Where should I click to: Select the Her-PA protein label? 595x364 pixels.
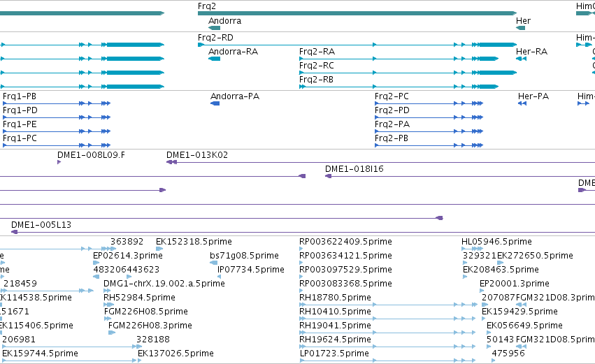(x=533, y=96)
